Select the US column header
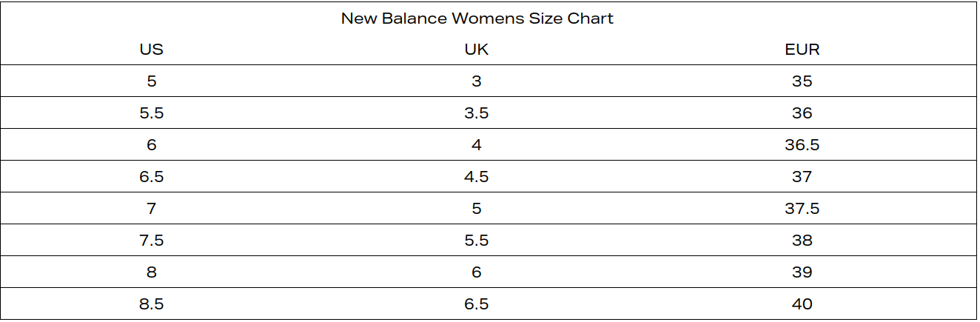The image size is (980, 322). pos(151,50)
